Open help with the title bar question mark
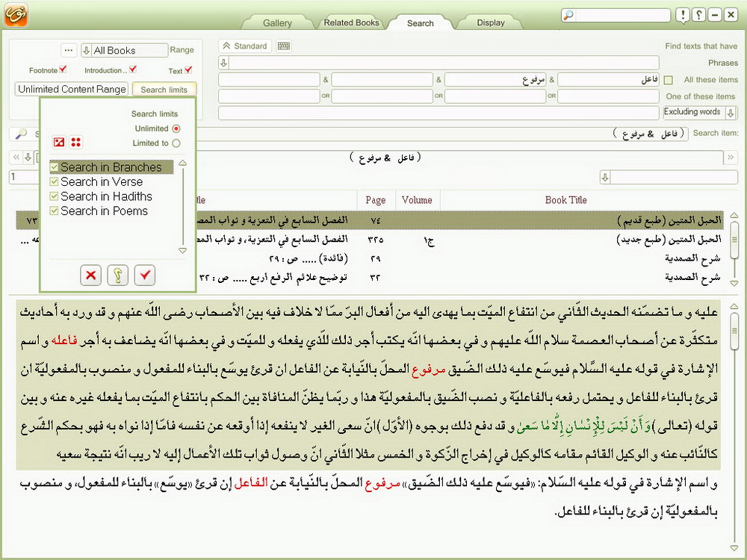747x560 pixels. [698, 15]
